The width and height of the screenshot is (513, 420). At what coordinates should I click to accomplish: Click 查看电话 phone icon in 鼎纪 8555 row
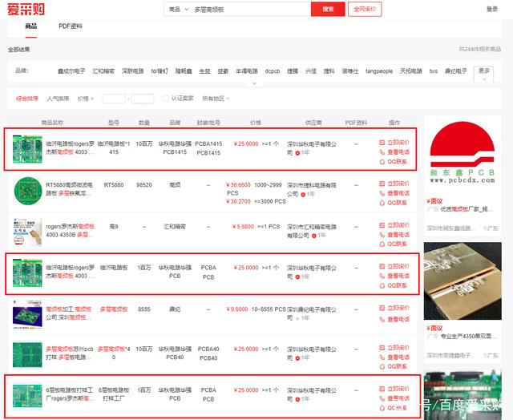pyautogui.click(x=382, y=319)
